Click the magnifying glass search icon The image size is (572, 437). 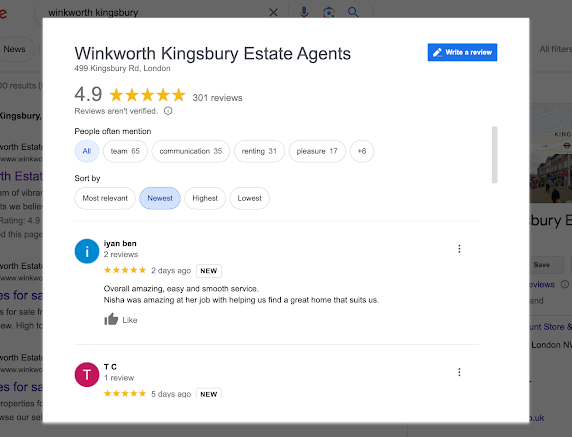[353, 12]
